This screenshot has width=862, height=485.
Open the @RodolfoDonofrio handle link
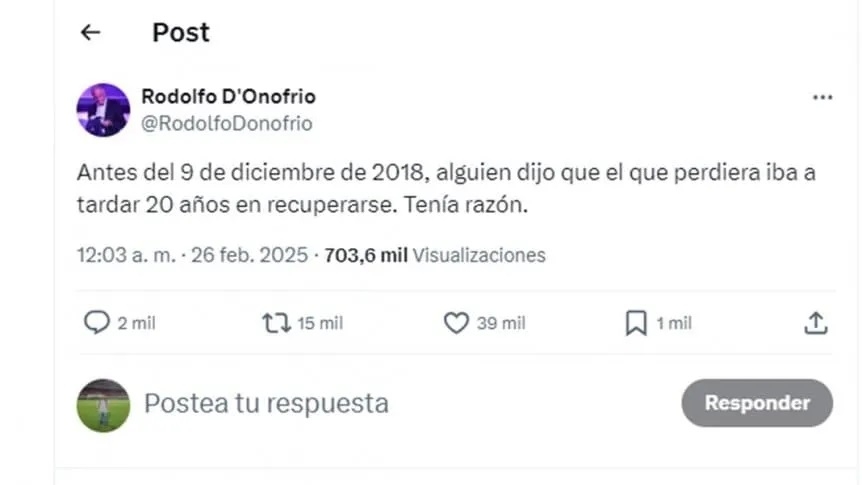226,123
